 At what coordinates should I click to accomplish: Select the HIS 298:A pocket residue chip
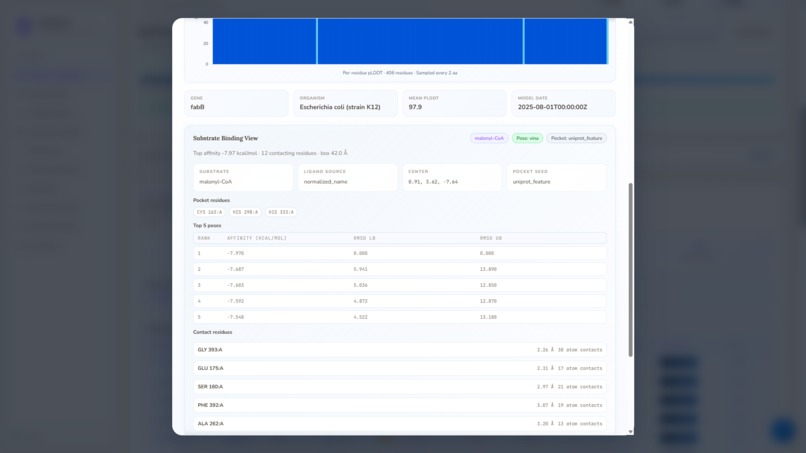(x=245, y=212)
